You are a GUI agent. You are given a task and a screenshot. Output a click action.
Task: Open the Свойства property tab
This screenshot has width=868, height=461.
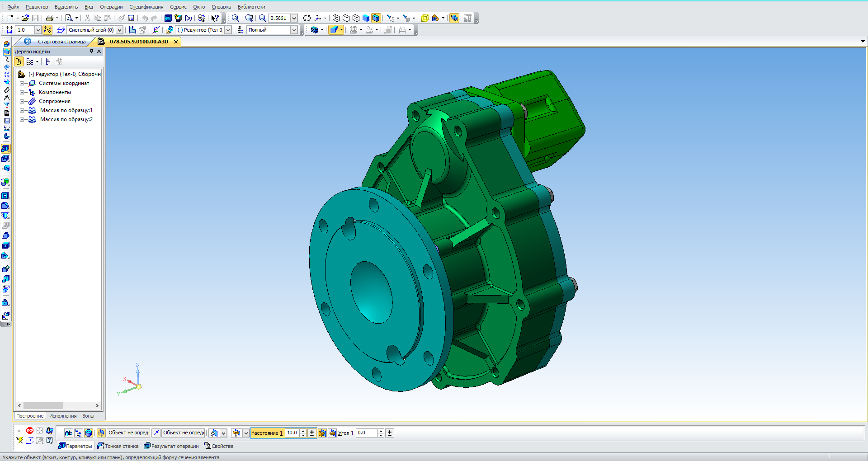point(219,446)
